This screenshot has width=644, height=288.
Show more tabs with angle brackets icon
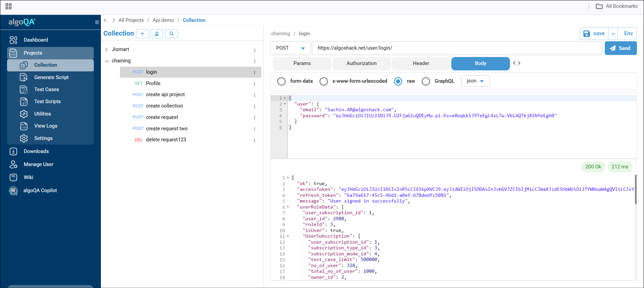[x=517, y=63]
